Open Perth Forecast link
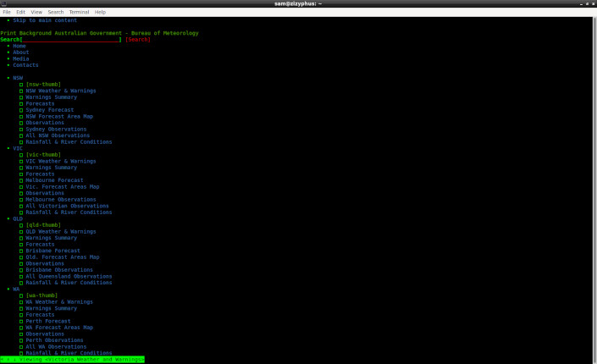597x364 pixels. pyautogui.click(x=48, y=322)
